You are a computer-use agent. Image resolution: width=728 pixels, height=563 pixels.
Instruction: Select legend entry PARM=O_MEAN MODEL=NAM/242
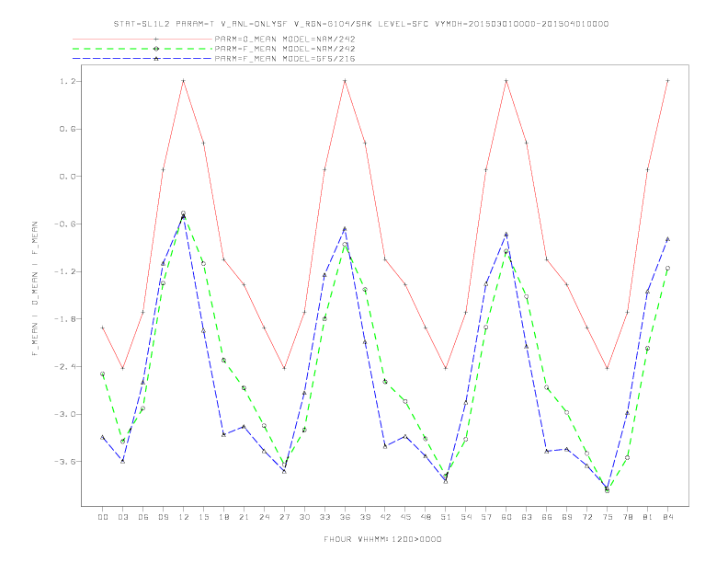285,39
